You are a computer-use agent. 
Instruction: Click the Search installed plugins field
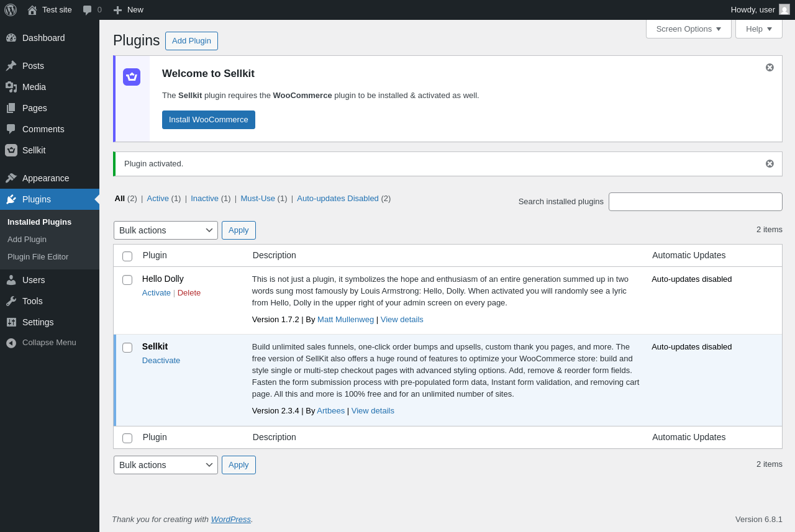696,202
